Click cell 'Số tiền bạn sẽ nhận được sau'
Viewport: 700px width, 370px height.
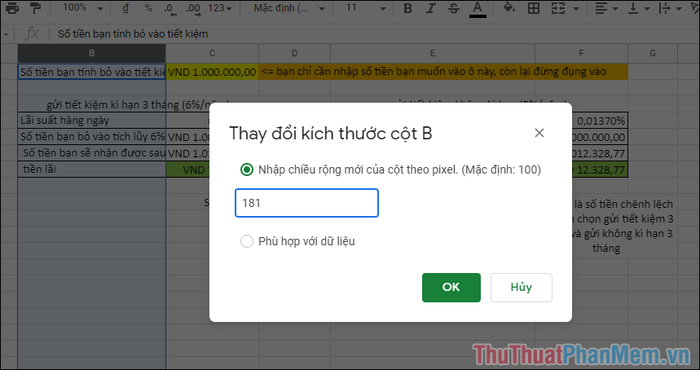click(92, 153)
